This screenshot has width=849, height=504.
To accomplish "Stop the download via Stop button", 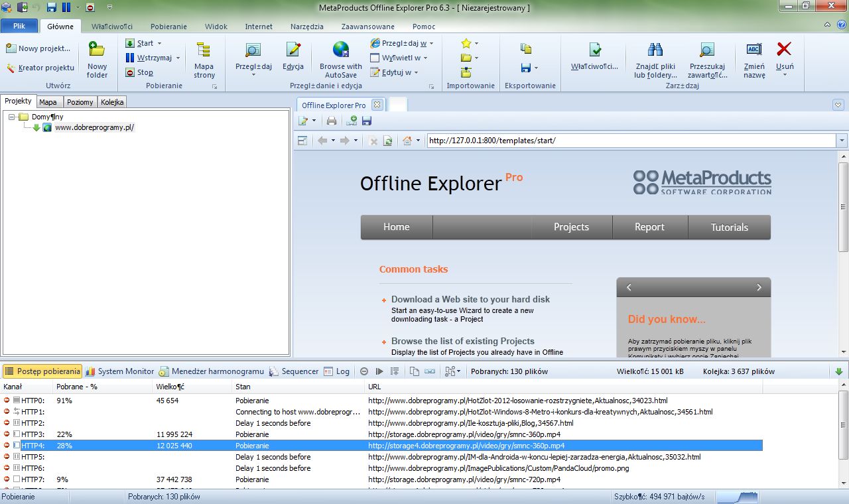I will pyautogui.click(x=139, y=72).
